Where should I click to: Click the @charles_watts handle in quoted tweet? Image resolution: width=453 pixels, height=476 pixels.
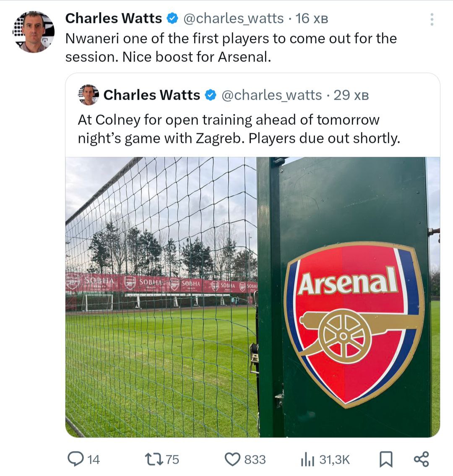click(271, 95)
